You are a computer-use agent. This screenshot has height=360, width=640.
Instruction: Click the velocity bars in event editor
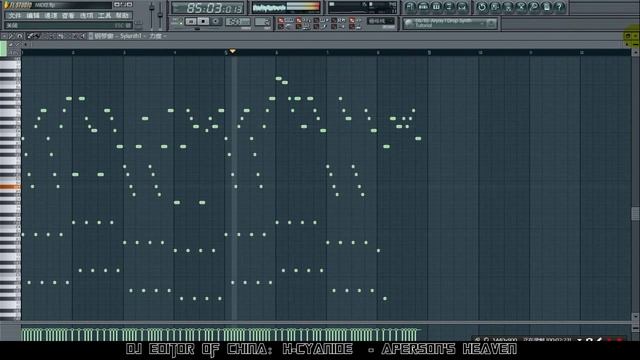click(x=221, y=334)
